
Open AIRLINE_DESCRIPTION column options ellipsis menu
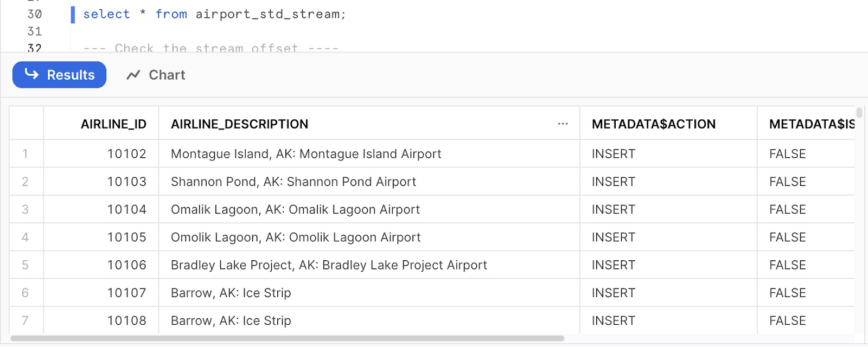(x=563, y=124)
